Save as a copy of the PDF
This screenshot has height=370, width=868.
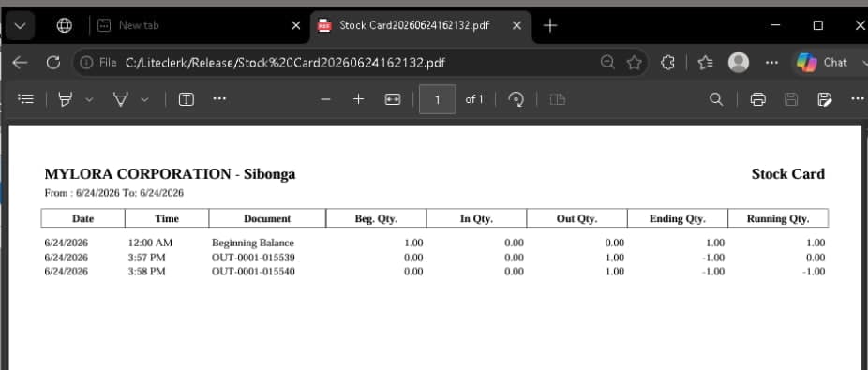[x=825, y=99]
